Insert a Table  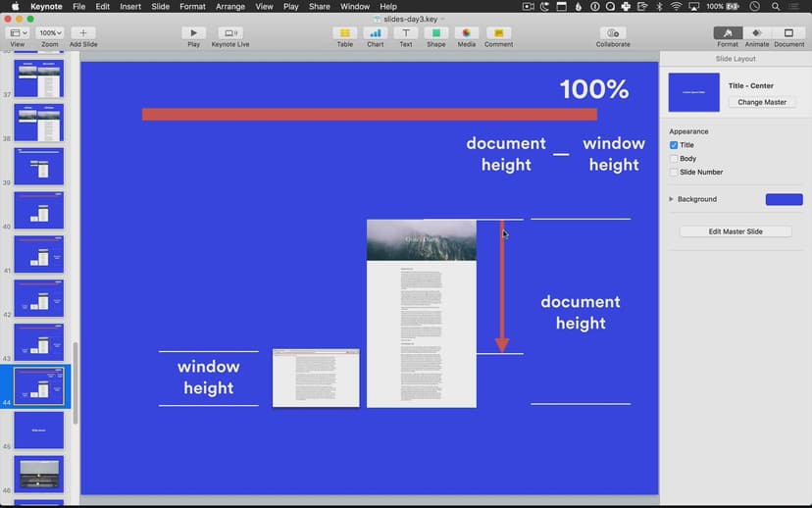coord(345,32)
